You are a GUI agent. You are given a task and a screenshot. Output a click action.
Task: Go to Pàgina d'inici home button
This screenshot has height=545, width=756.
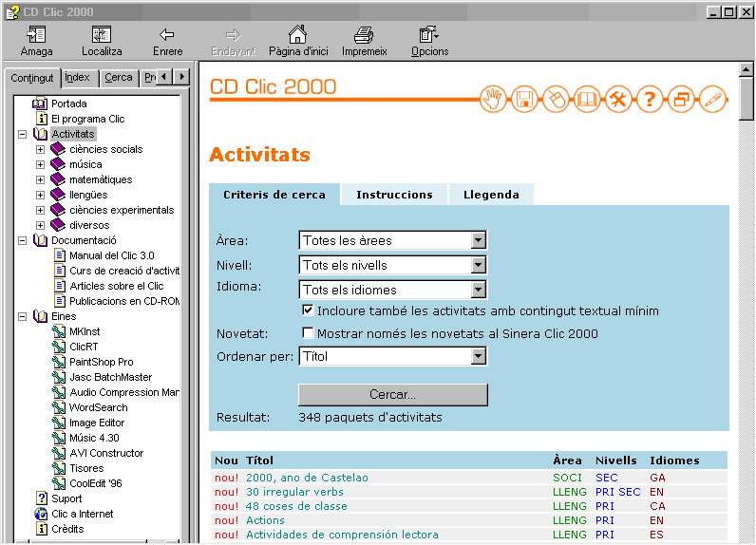pyautogui.click(x=297, y=41)
